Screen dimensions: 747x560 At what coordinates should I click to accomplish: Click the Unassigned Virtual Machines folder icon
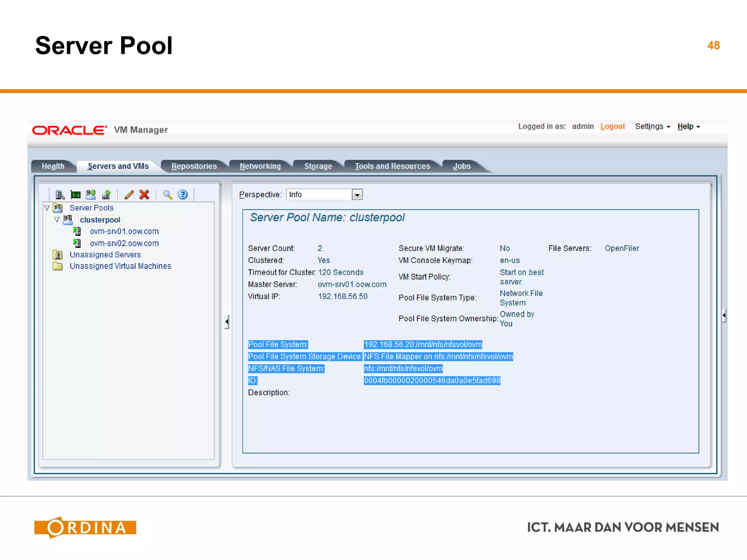pyautogui.click(x=58, y=266)
